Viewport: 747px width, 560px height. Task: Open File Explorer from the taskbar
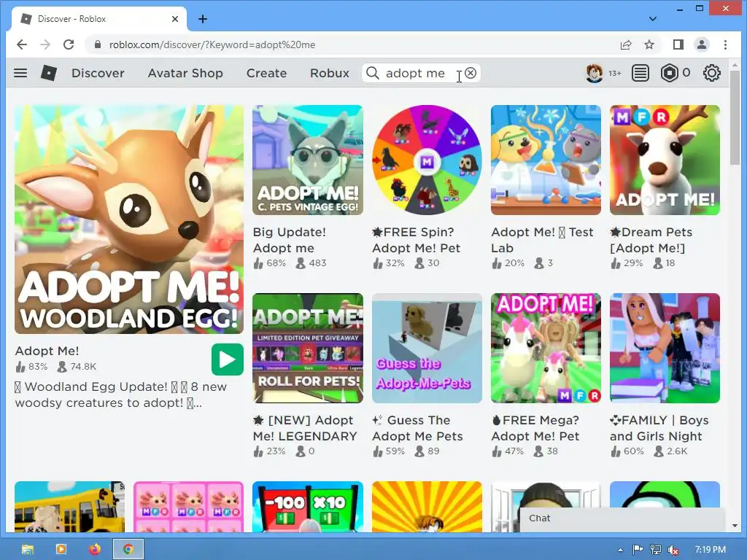point(28,549)
